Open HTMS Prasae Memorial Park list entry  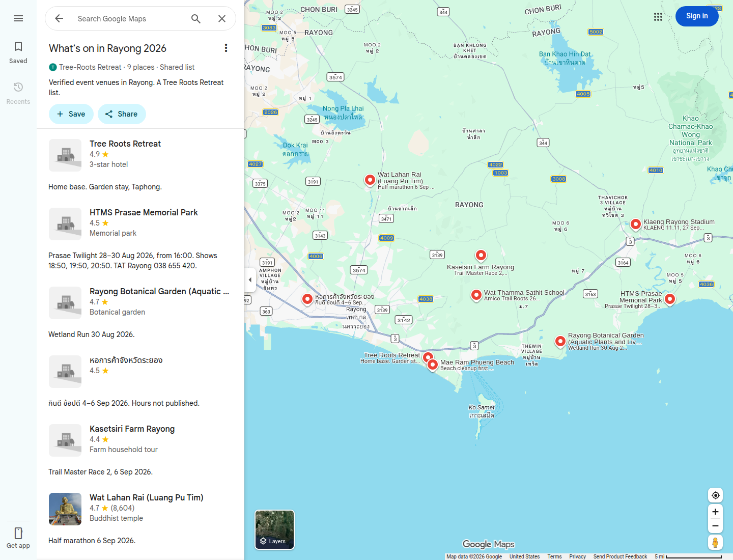(140, 223)
